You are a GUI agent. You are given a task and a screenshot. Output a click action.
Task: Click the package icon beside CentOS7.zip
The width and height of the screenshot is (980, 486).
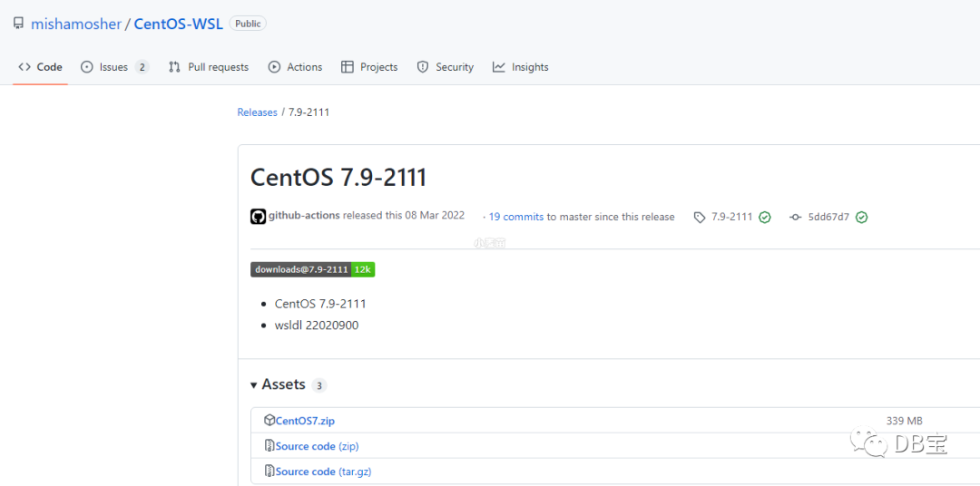(x=269, y=420)
